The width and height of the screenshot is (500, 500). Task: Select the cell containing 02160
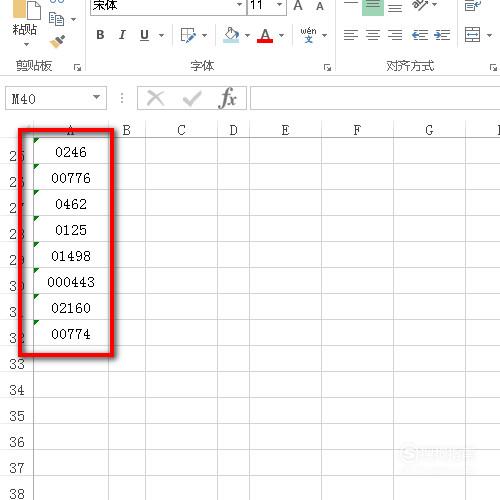tap(71, 307)
